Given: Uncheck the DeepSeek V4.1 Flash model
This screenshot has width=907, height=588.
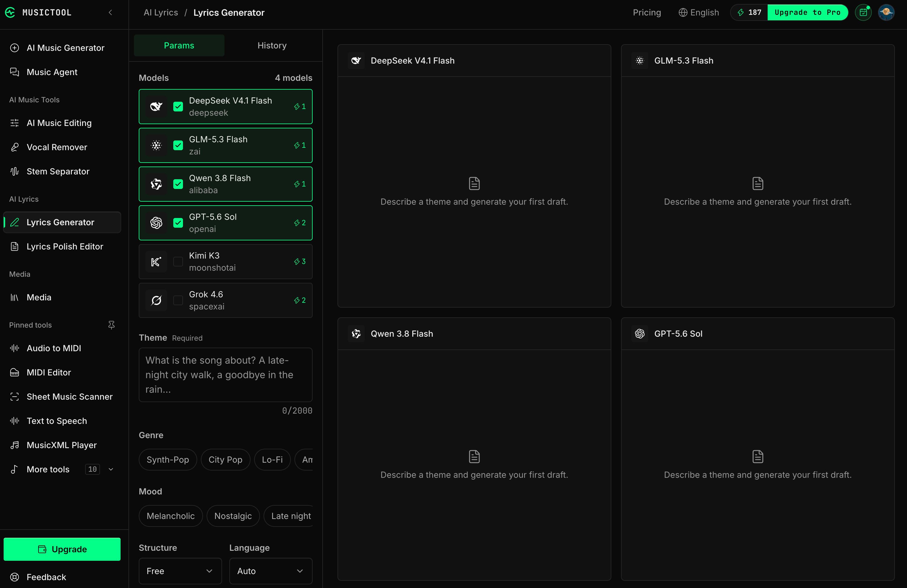Looking at the screenshot, I should (178, 107).
